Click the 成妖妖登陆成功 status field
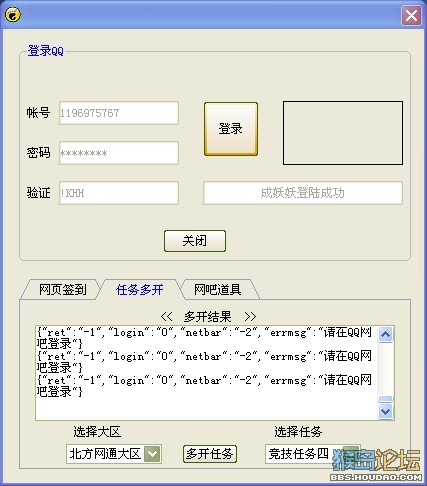The image size is (427, 486). [x=303, y=193]
